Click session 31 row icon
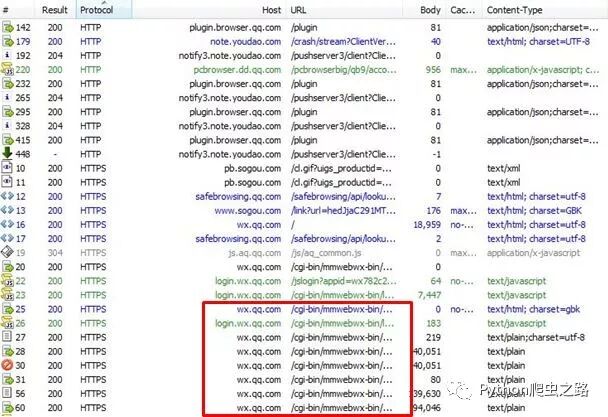The height and width of the screenshot is (417, 608). (x=8, y=379)
